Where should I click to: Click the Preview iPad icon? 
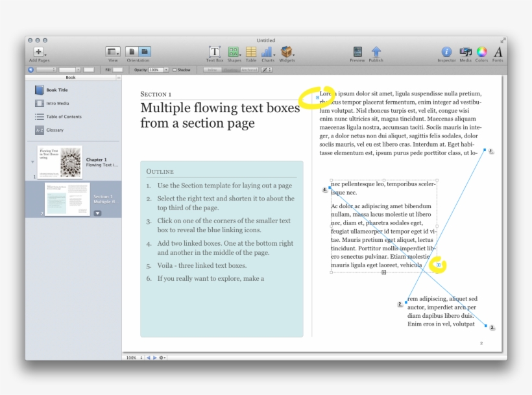point(357,52)
